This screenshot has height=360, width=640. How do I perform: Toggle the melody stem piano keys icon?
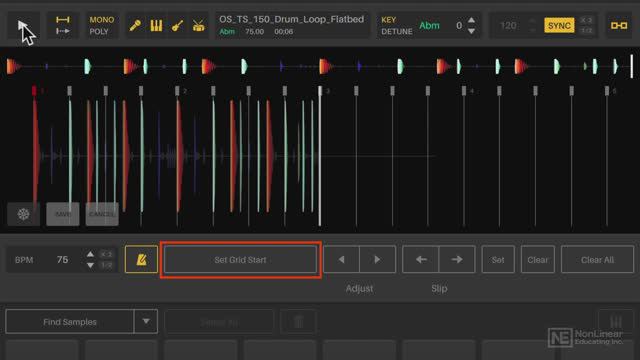tap(156, 26)
